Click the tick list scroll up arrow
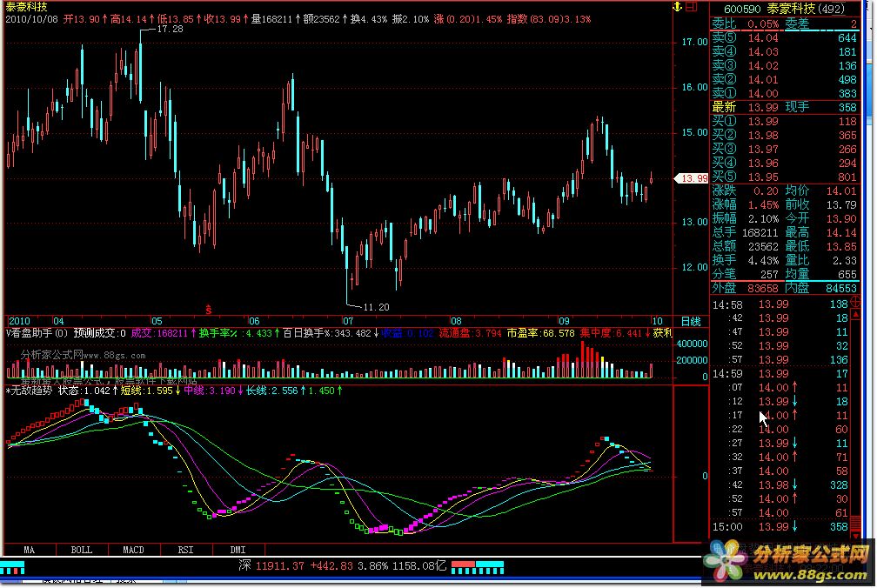Image resolution: width=877 pixels, height=588 pixels. (x=855, y=315)
